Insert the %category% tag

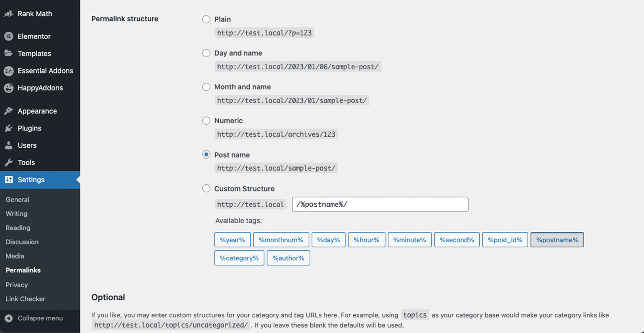[x=239, y=258]
